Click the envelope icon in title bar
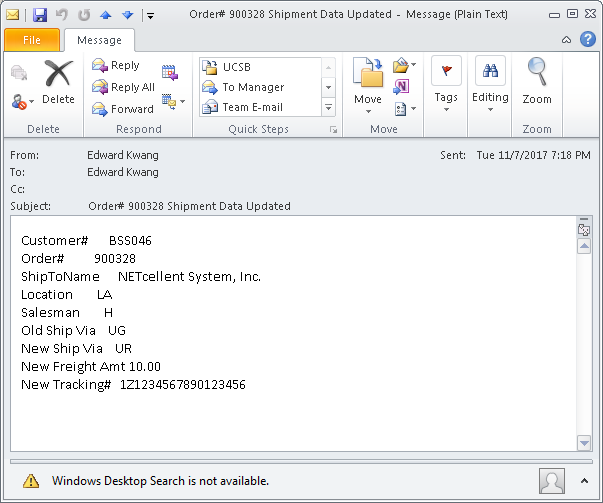Image resolution: width=603 pixels, height=503 pixels. tap(13, 15)
